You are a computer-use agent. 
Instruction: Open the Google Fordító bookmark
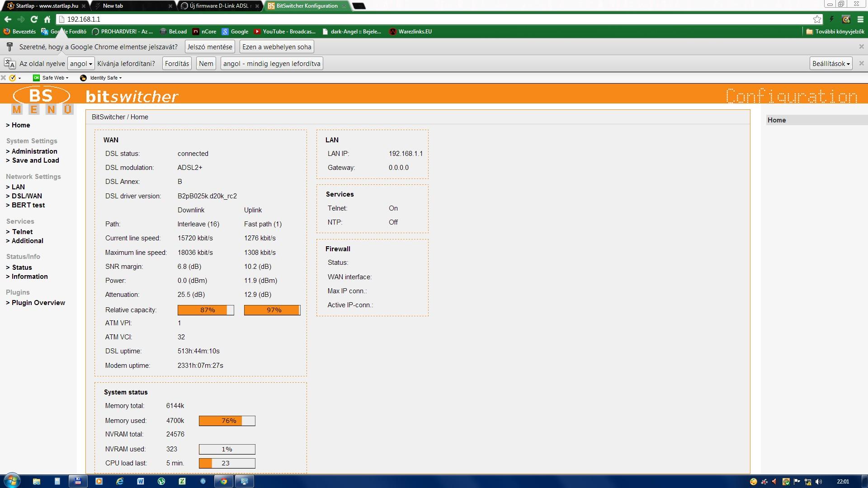point(64,32)
